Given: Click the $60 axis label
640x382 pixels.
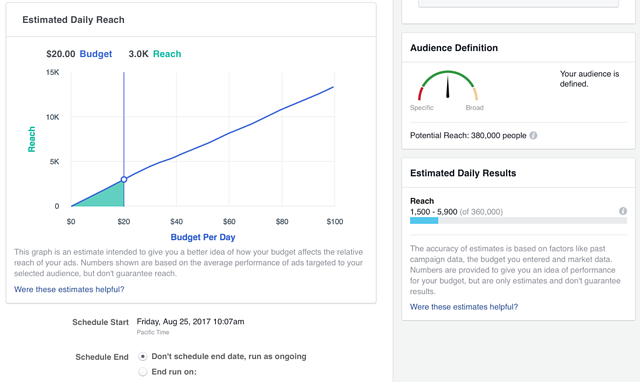Looking at the screenshot, I should tap(229, 222).
